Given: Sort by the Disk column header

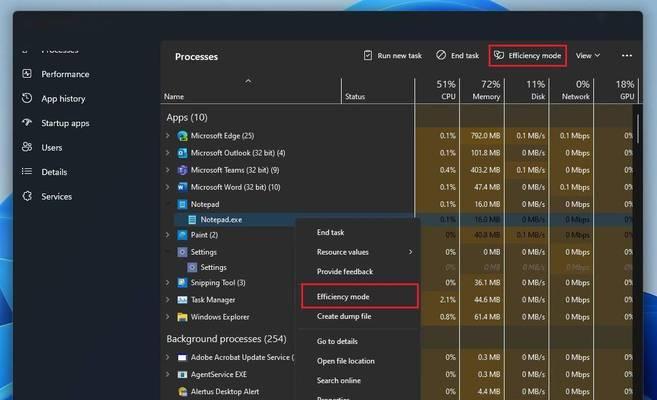Looking at the screenshot, I should click(x=538, y=96).
